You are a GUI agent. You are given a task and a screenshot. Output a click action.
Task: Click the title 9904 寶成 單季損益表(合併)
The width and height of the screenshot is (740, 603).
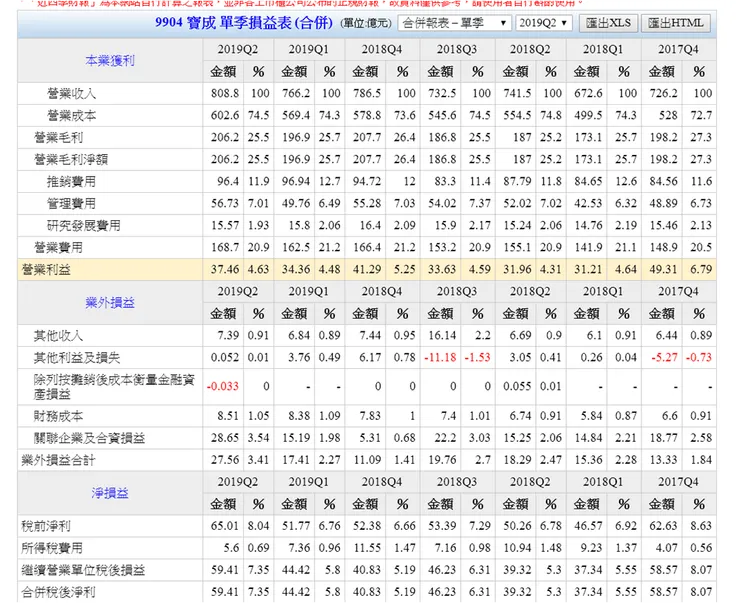point(244,23)
